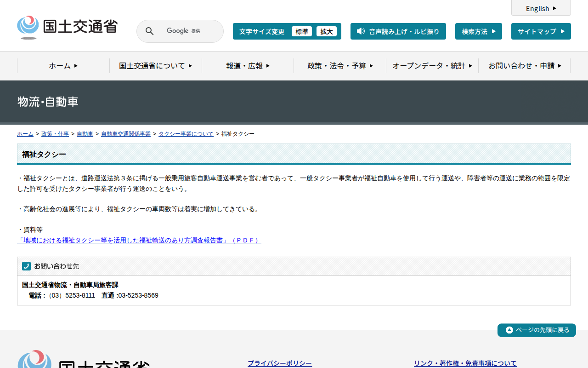The height and width of the screenshot is (368, 588).
Task: Go to タクシー事業について breadcrumb link
Action: [x=186, y=134]
